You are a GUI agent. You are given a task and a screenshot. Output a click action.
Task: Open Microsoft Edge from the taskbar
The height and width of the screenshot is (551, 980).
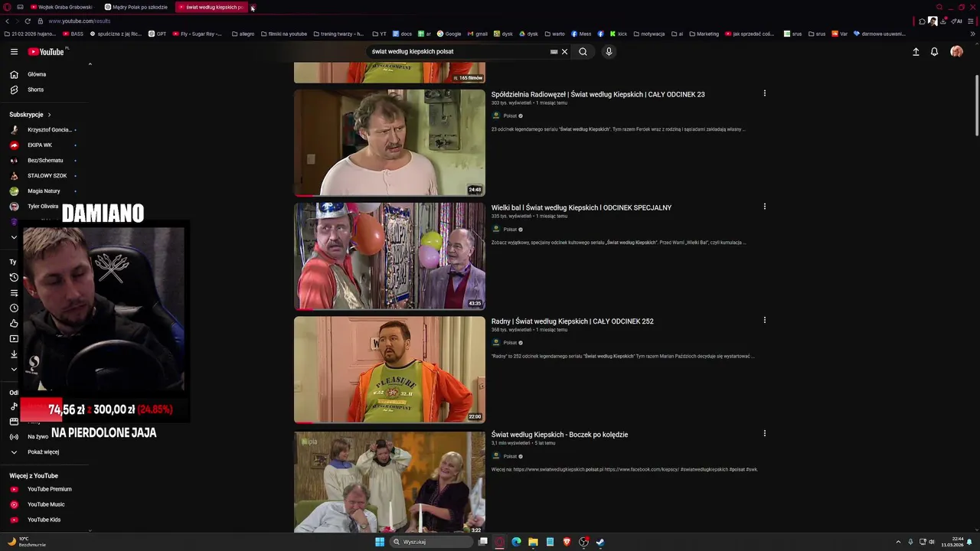(516, 542)
